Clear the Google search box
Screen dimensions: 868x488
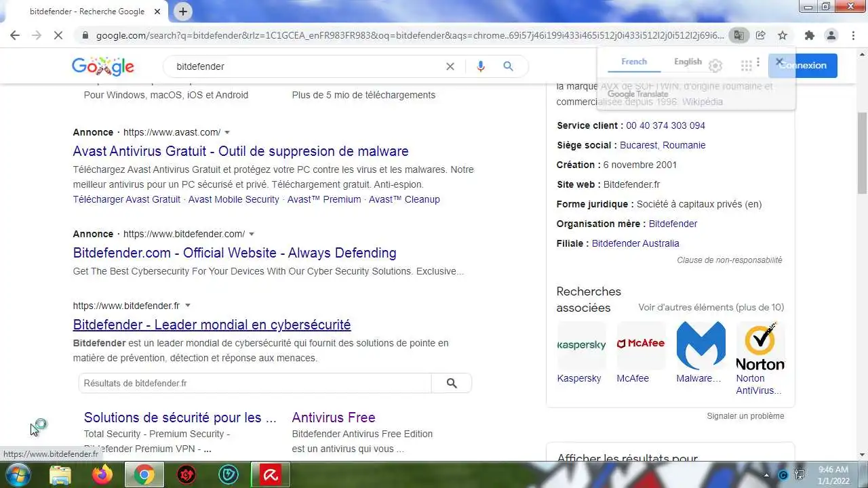(x=450, y=66)
